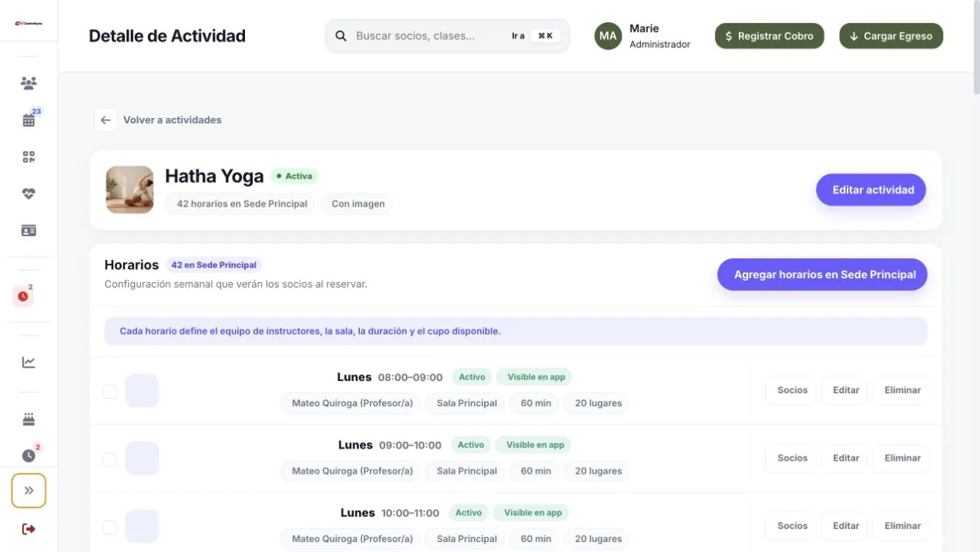Click Registrar Cobro button
This screenshot has height=552, width=980.
point(770,36)
